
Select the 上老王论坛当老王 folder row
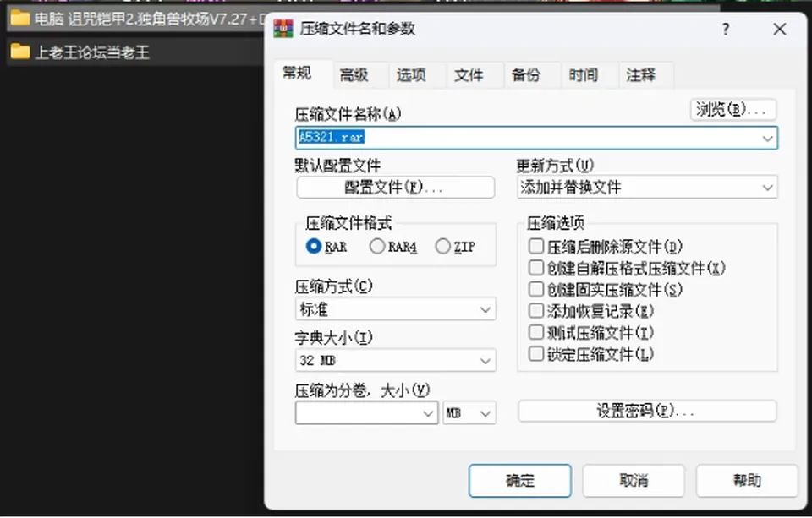pyautogui.click(x=134, y=52)
